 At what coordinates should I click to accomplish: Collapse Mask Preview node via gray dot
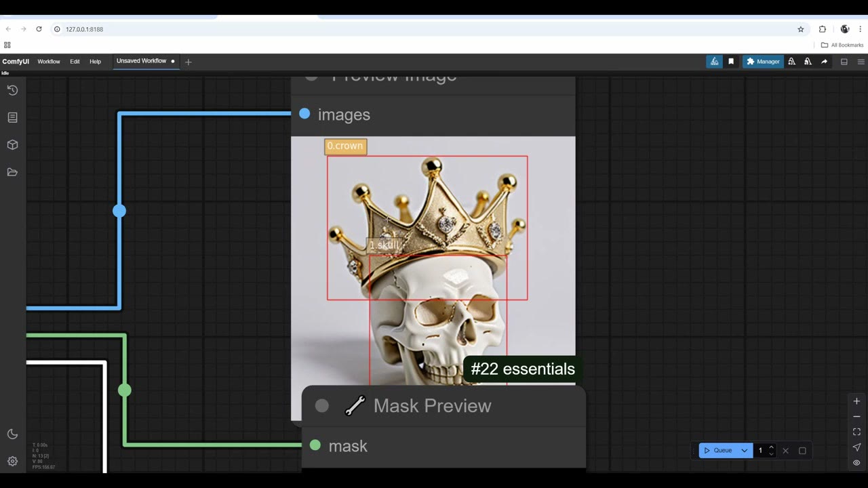(x=322, y=405)
